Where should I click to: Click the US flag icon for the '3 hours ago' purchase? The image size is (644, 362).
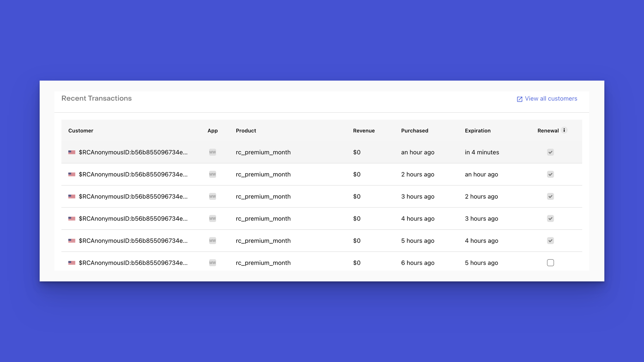[x=72, y=196]
